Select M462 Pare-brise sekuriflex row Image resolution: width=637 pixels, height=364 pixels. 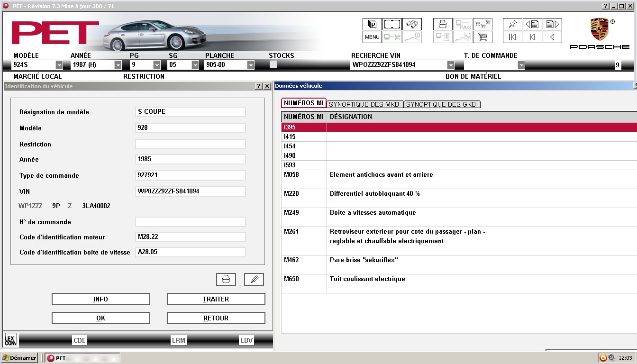coord(459,264)
